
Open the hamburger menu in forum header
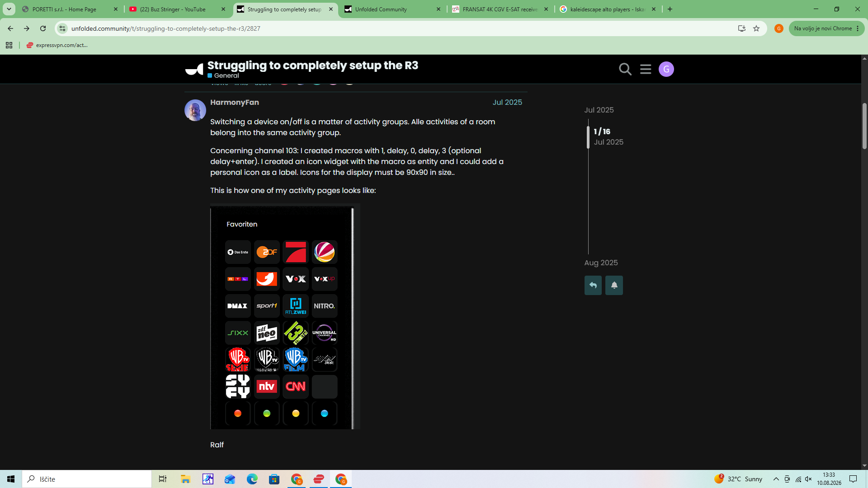[646, 69]
